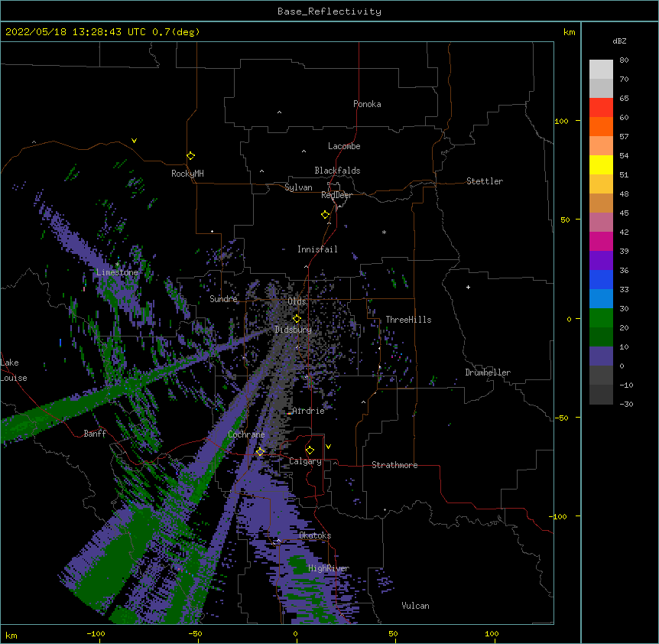Click the white plus marker east of ThreeHills

tap(468, 287)
